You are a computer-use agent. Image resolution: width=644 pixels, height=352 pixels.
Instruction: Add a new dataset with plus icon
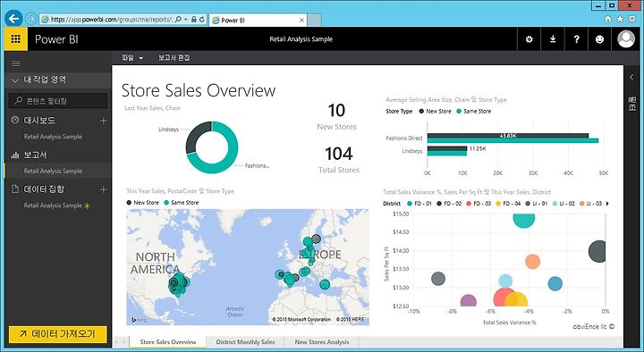tap(104, 189)
